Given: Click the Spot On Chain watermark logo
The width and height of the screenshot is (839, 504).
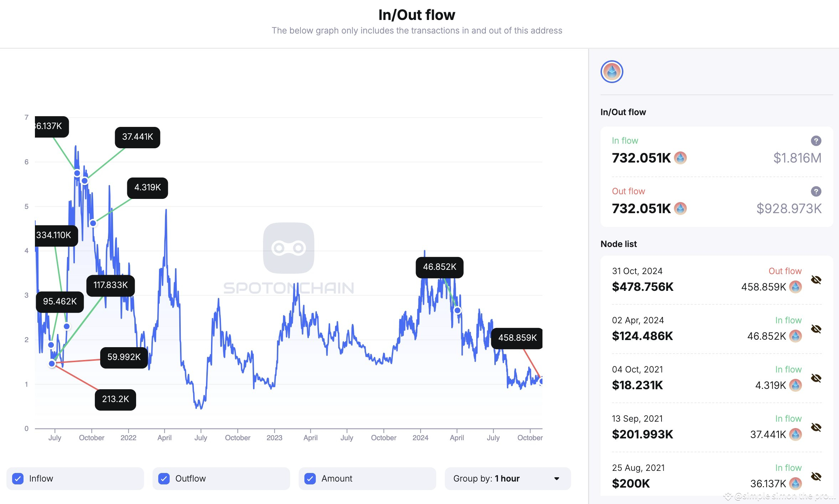Looking at the screenshot, I should coord(289,248).
